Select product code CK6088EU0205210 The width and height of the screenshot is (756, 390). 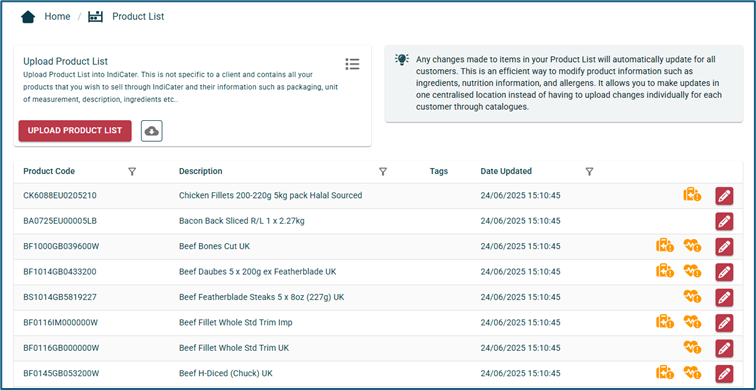[x=60, y=196]
